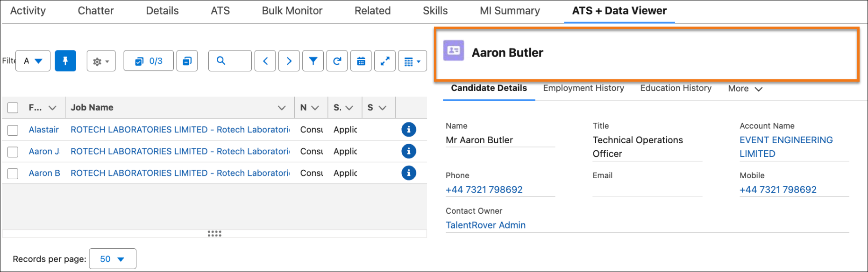The width and height of the screenshot is (868, 272).
Task: Click the search input field
Action: (x=230, y=61)
